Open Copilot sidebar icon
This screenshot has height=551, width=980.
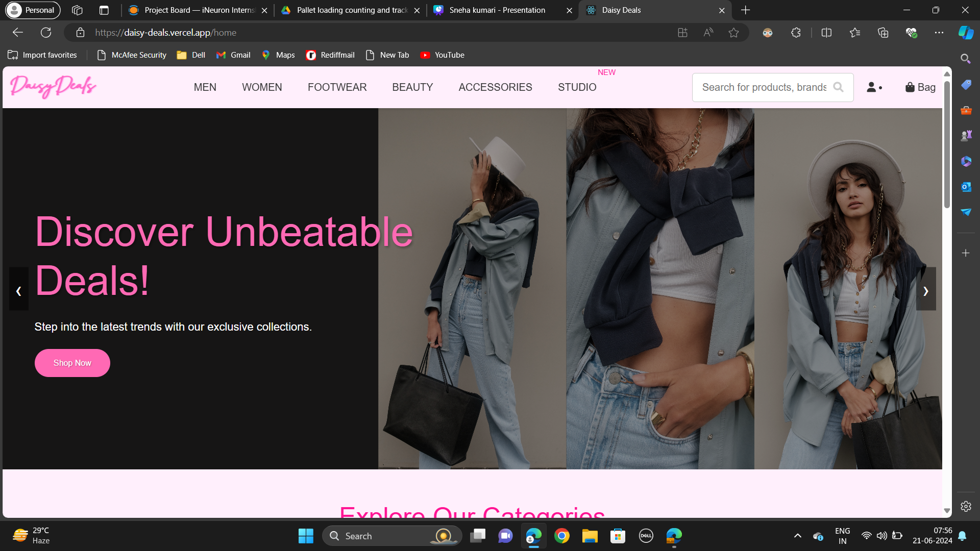pos(965,33)
